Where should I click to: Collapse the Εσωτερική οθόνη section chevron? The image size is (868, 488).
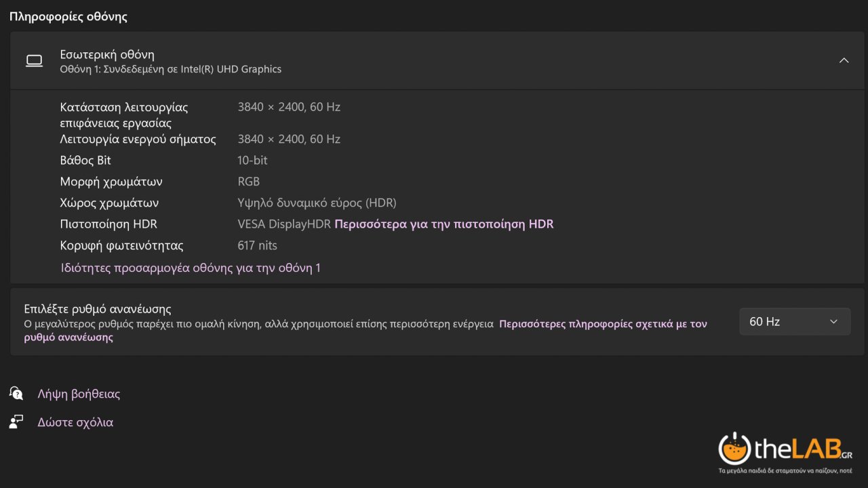(844, 60)
